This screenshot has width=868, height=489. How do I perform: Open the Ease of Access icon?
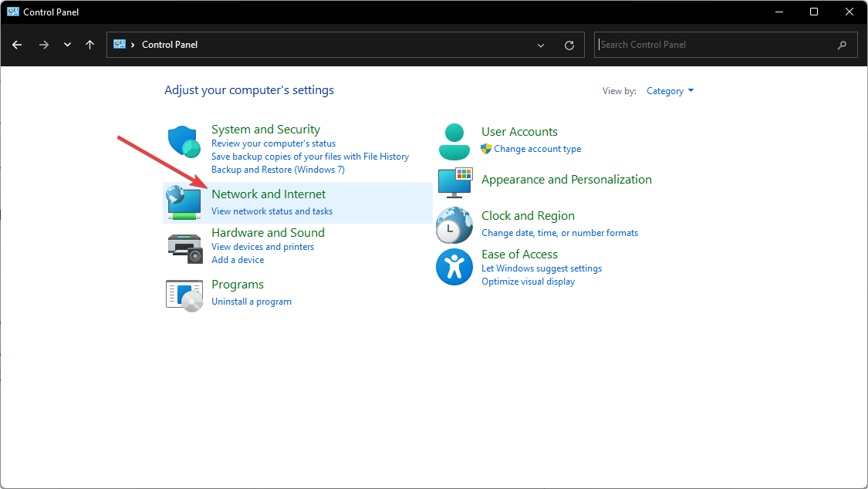[x=454, y=267]
